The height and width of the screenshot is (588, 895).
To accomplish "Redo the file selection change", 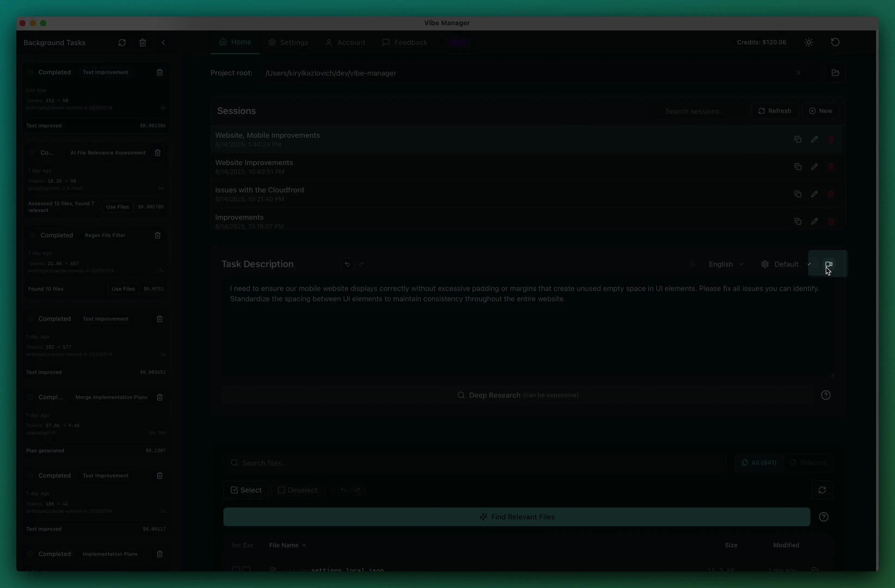I will (358, 490).
